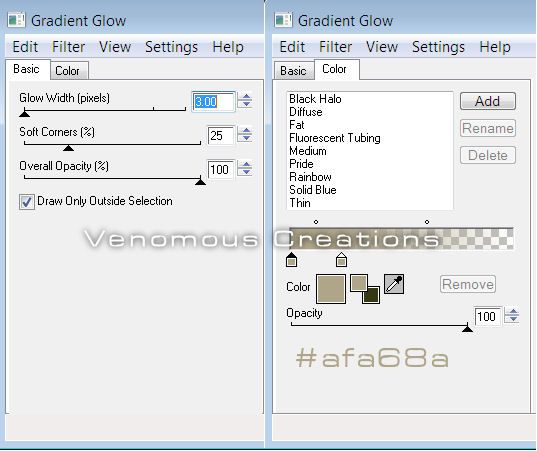537x451 pixels.
Task: Click left Gradient Glow window title icon
Action: click(16, 20)
